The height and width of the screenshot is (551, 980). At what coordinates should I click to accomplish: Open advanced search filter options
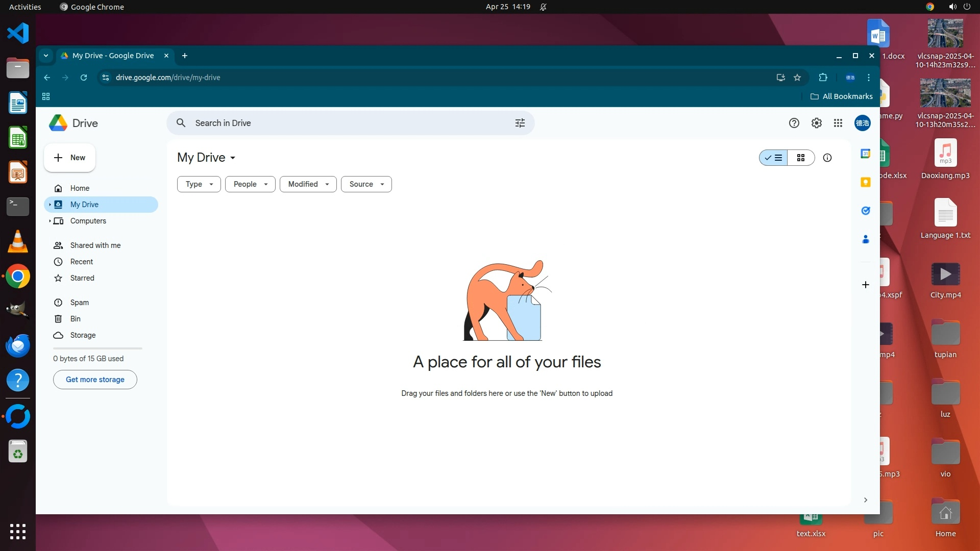520,123
